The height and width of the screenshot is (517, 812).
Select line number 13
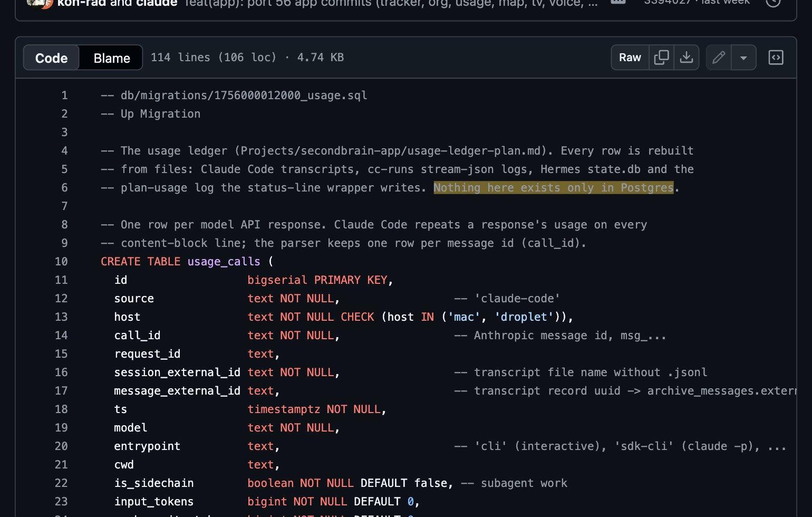coord(61,317)
